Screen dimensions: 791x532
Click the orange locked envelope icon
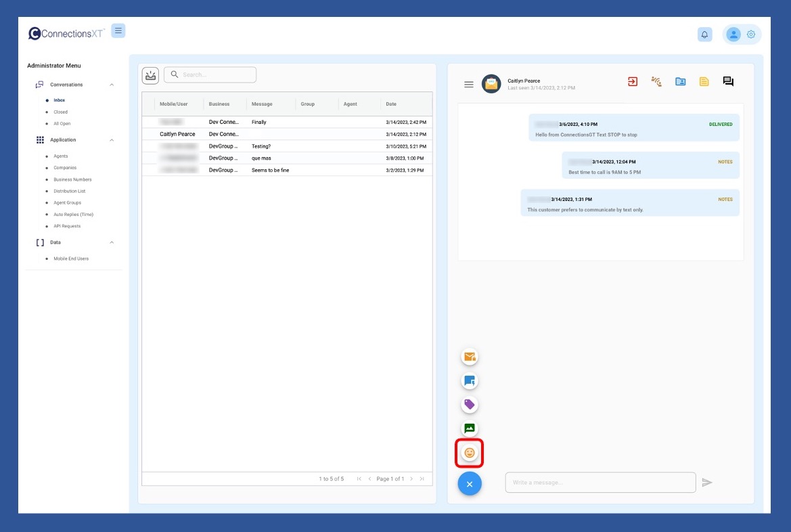pos(470,357)
